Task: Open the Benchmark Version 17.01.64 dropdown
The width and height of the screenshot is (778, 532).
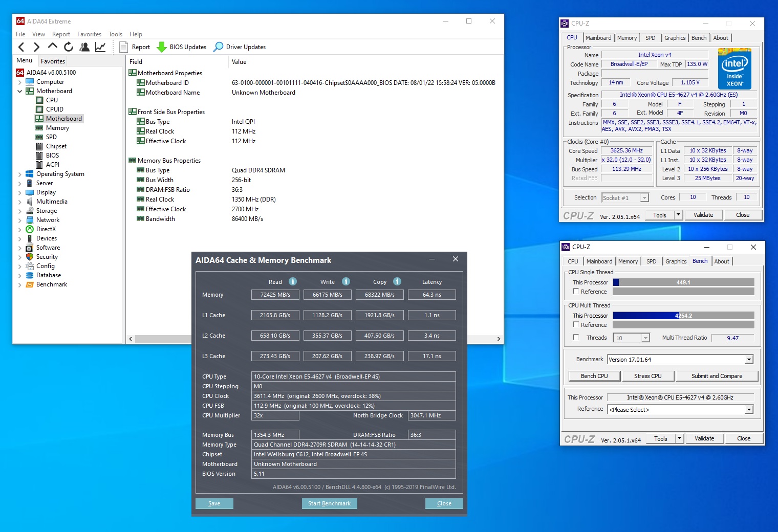Action: (x=749, y=360)
